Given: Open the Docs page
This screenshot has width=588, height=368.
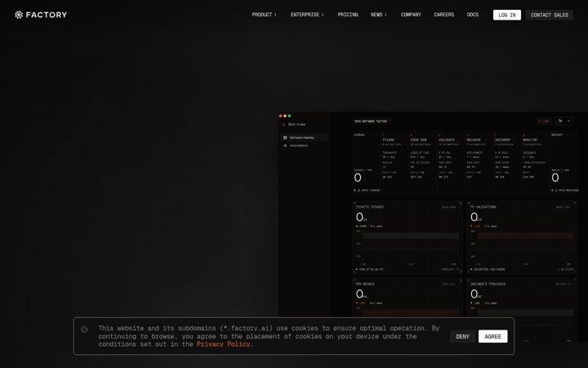Looking at the screenshot, I should 473,15.
